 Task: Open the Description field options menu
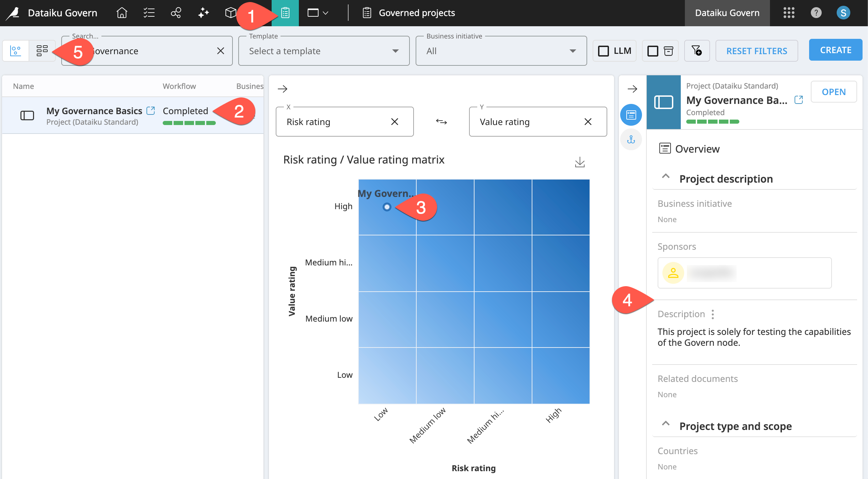[x=713, y=314]
